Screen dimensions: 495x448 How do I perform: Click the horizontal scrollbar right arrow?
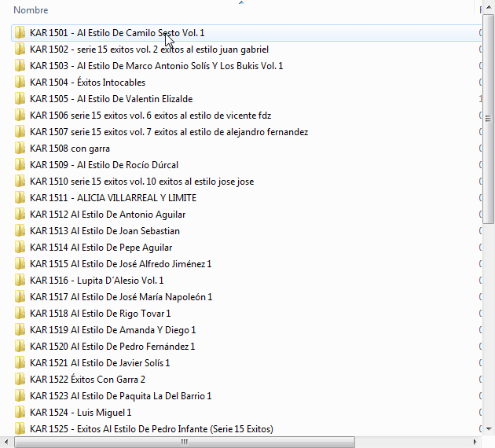(475, 442)
